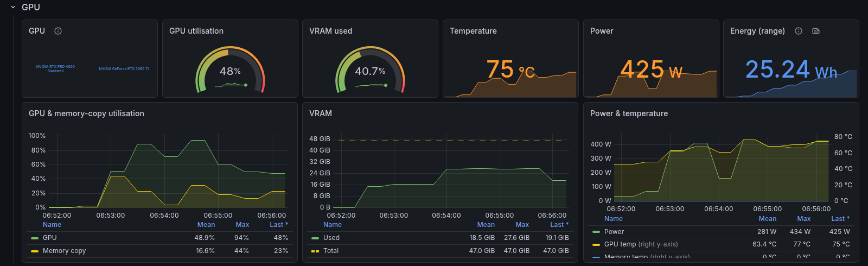Click GPU max value 94%
868x266 pixels.
coord(241,238)
